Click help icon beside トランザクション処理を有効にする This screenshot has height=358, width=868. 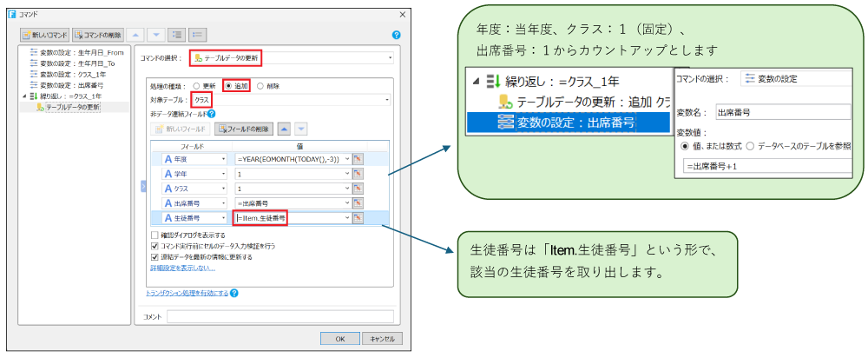point(234,293)
